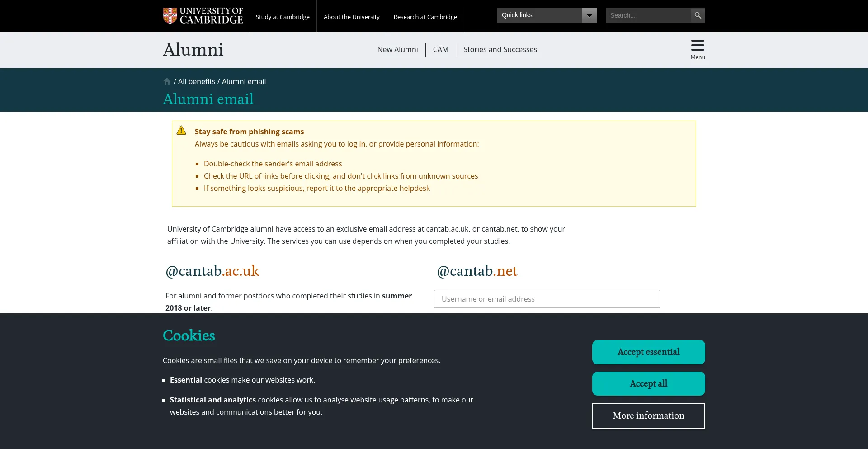
Task: Click the phishing warning triangle icon
Action: click(x=181, y=130)
